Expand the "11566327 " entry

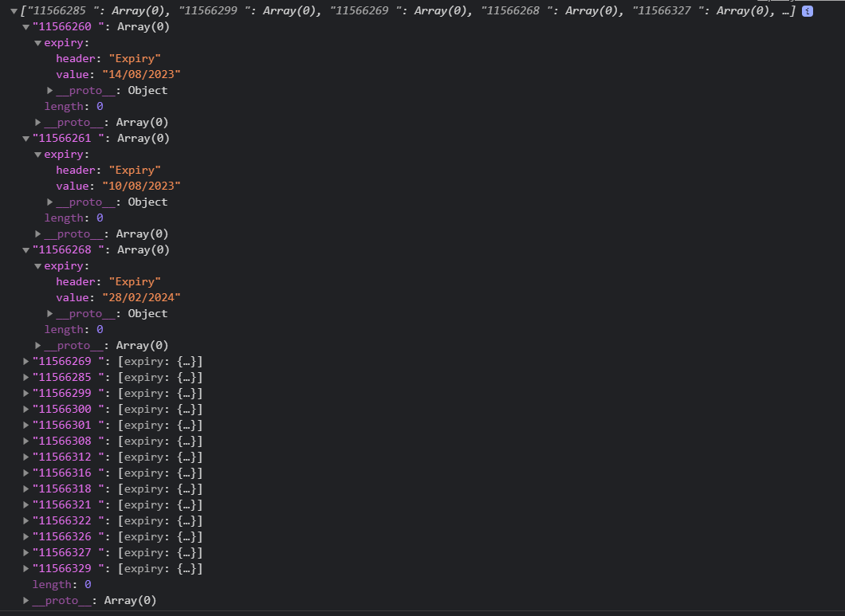(x=26, y=553)
